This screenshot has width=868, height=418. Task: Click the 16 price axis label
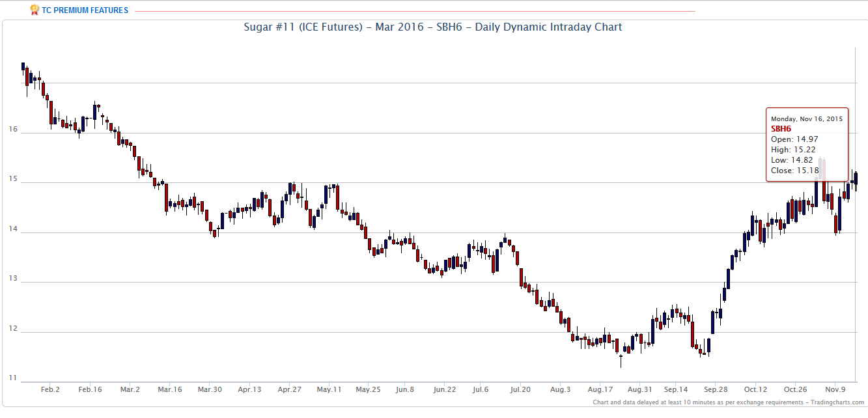(13, 130)
